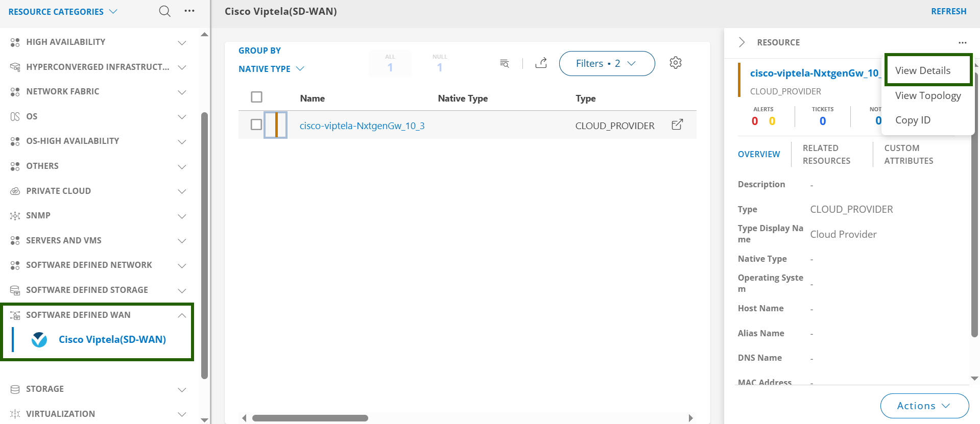Image resolution: width=980 pixels, height=424 pixels.
Task: Click the sidebar vertical scrollbar
Action: (x=204, y=245)
